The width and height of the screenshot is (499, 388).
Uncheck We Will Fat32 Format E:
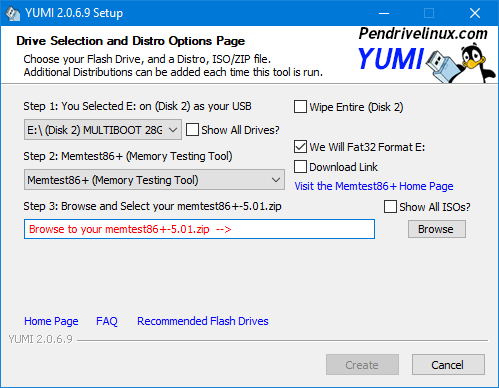coord(300,147)
